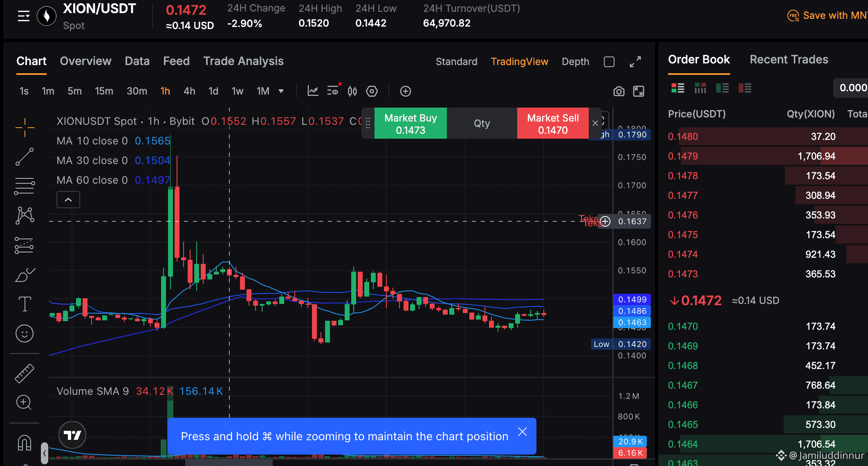Click the Qty input field
This screenshot has height=466, width=868.
[482, 124]
